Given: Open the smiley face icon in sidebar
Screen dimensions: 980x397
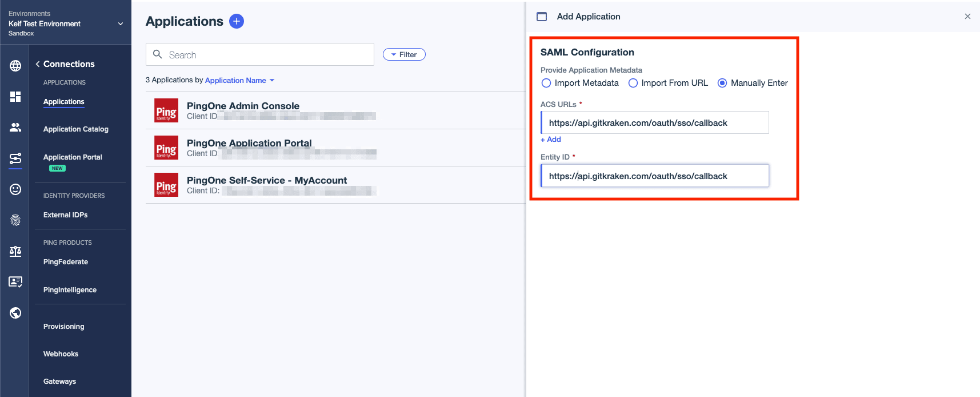Looking at the screenshot, I should click(x=15, y=189).
